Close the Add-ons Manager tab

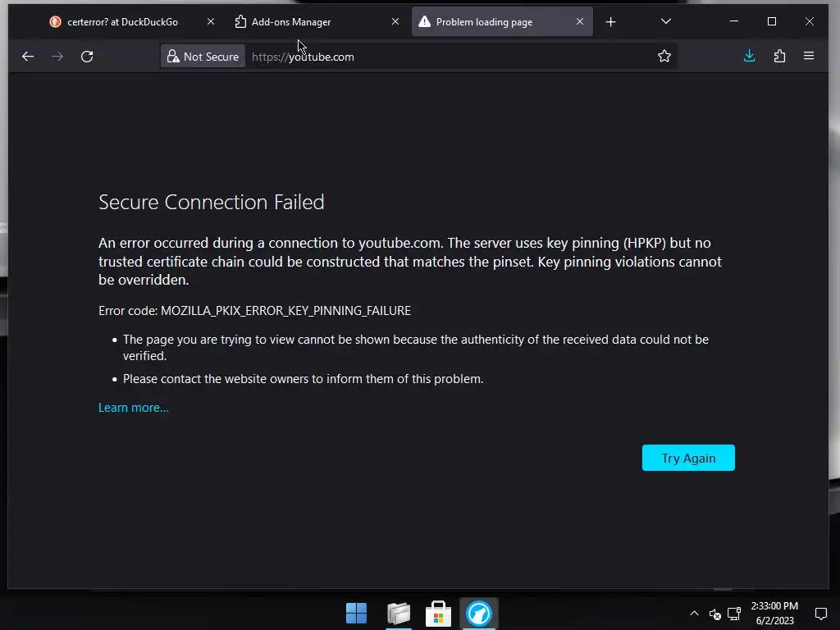(395, 21)
